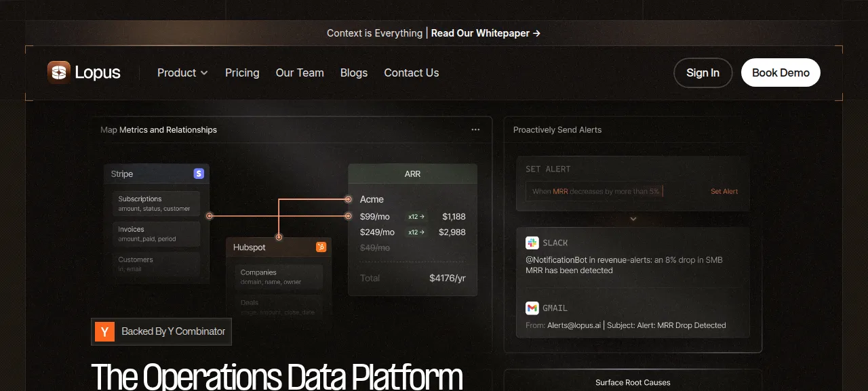Click the Lopus logo icon
Image resolution: width=868 pixels, height=391 pixels.
[59, 73]
